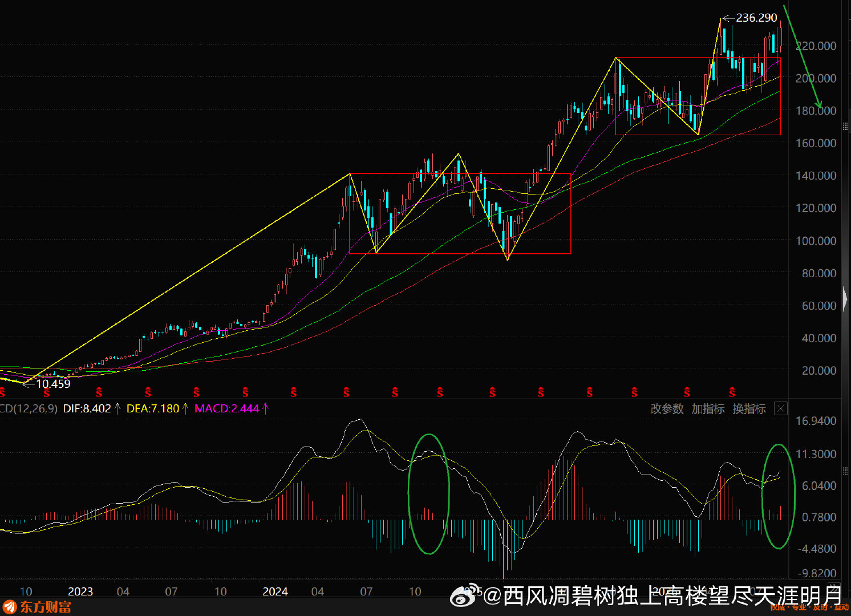
Task: Click the 236.290 high price label
Action: click(756, 18)
